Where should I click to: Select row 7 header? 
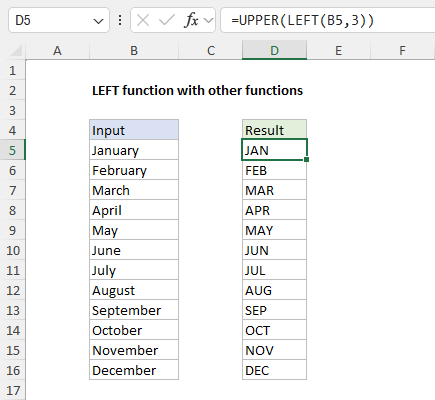[13, 190]
